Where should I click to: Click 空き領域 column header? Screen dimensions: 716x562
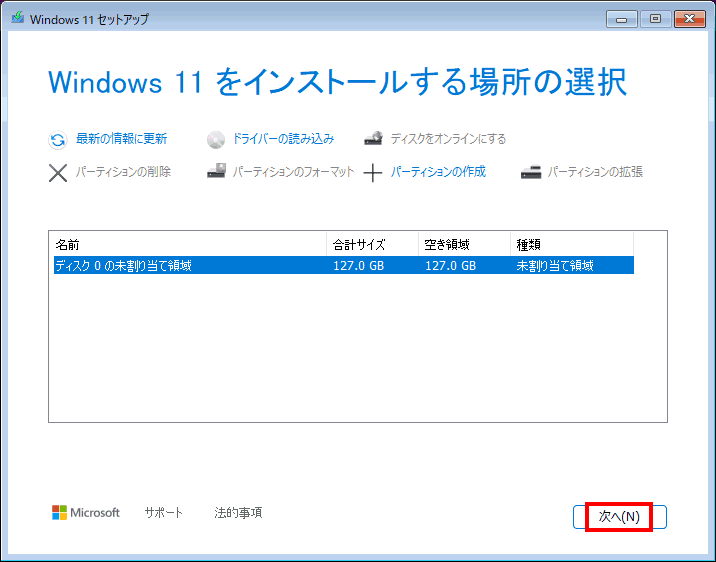(464, 245)
